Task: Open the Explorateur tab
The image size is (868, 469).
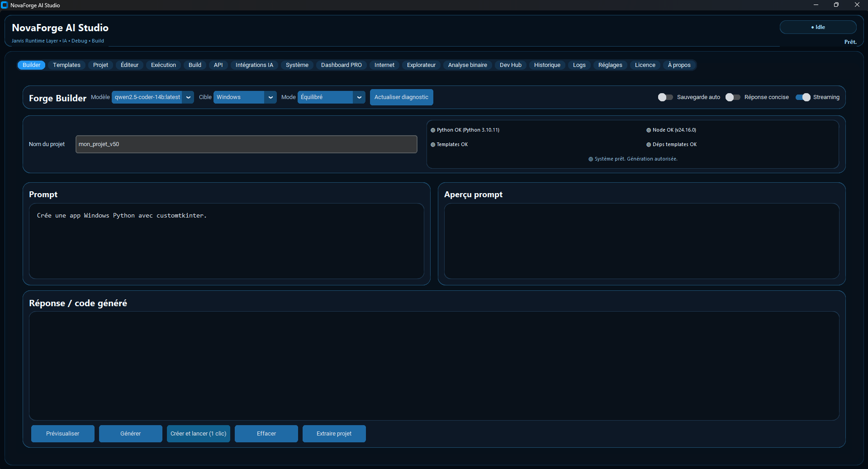Action: tap(421, 65)
